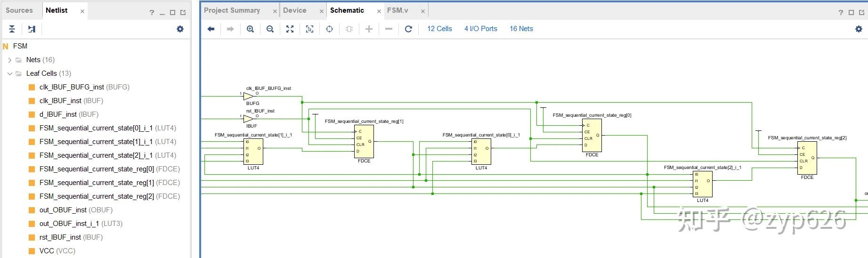This screenshot has width=868, height=258.
Task: Maximize the Netlist panel
Action: point(172,13)
